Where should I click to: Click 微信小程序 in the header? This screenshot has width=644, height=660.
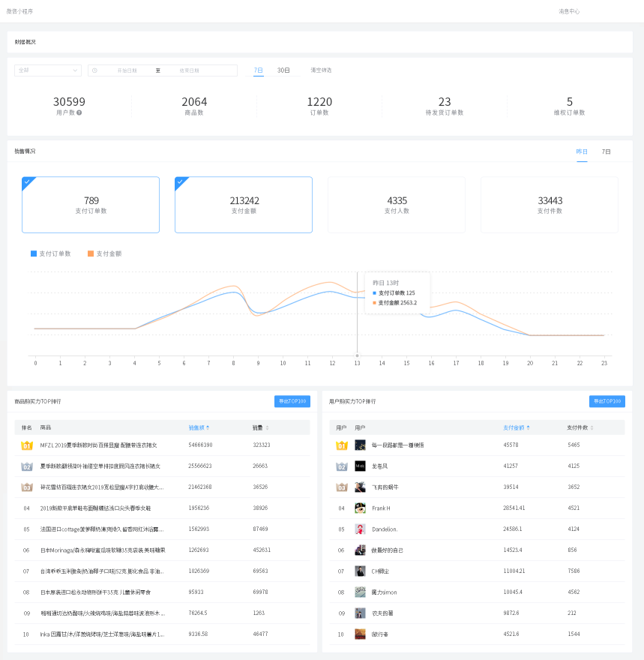pyautogui.click(x=19, y=11)
